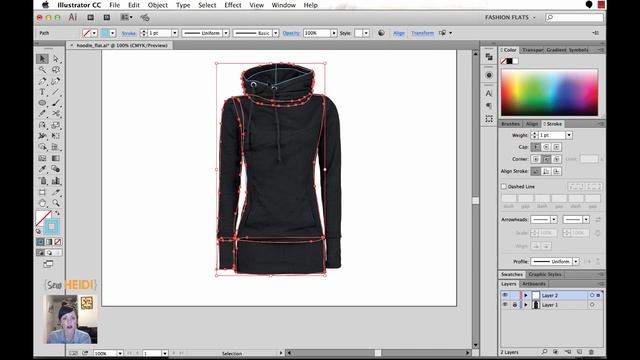640x360 pixels.
Task: Choose the Magic Wand tool
Action: point(42,70)
